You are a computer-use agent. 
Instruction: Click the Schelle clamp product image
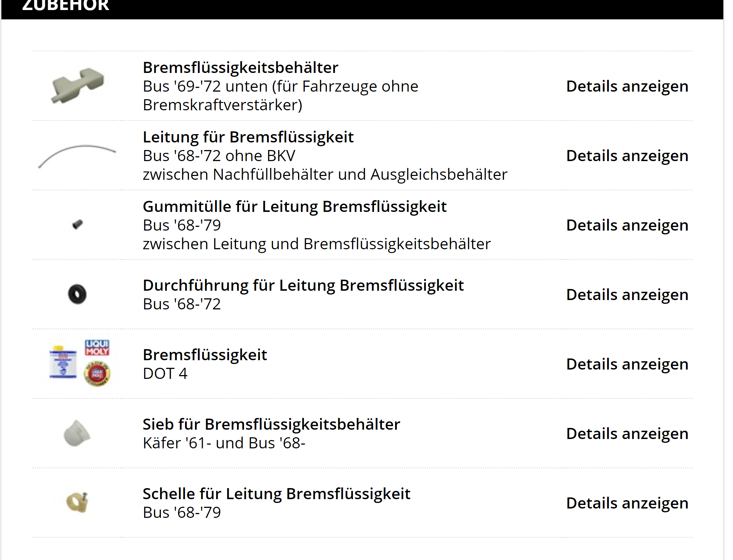coord(77,502)
